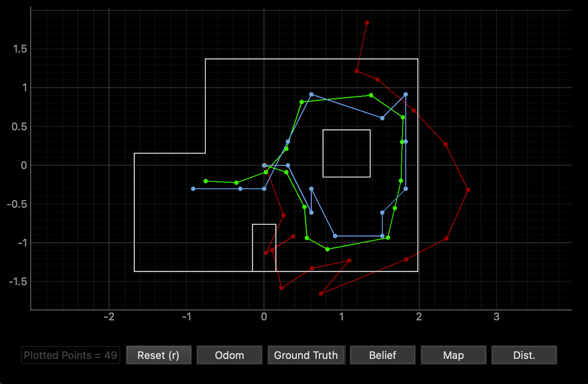
Task: Click the x-axis label -1
Action: point(186,317)
